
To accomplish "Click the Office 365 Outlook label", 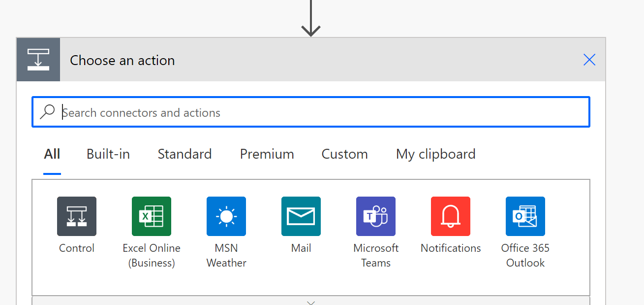I will (525, 255).
